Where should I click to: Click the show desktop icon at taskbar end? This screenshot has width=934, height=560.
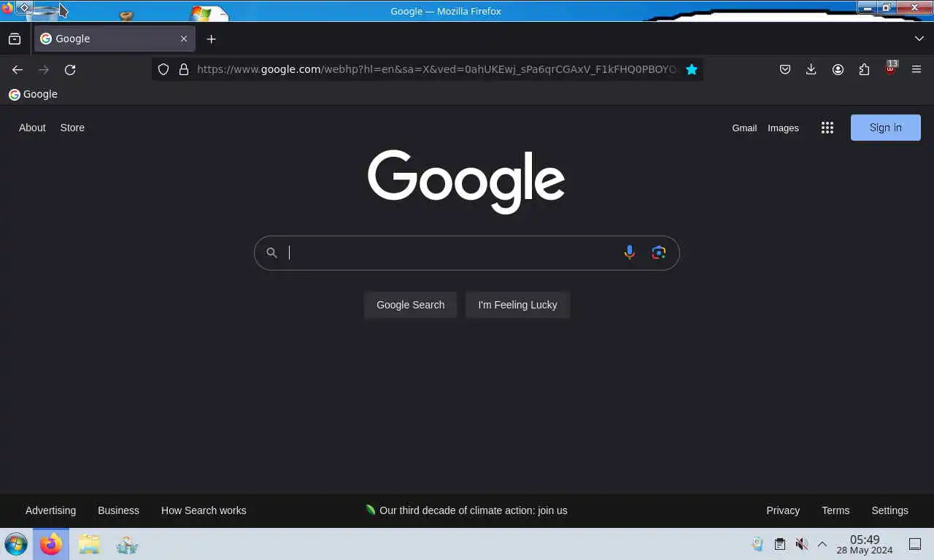pyautogui.click(x=914, y=544)
